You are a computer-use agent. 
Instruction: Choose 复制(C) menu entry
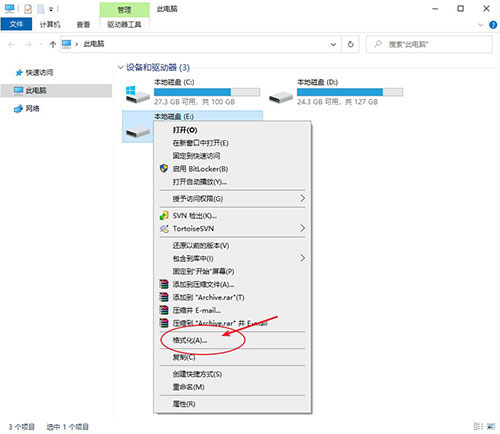pos(233,357)
